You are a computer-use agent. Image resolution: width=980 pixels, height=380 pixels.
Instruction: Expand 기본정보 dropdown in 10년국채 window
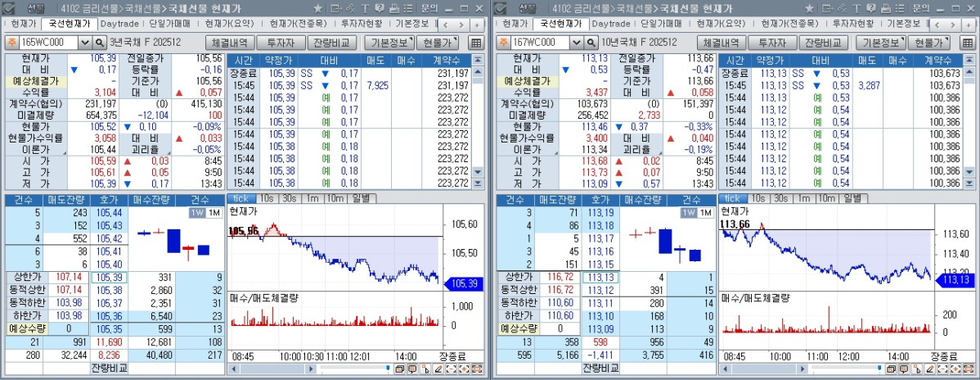click(880, 43)
